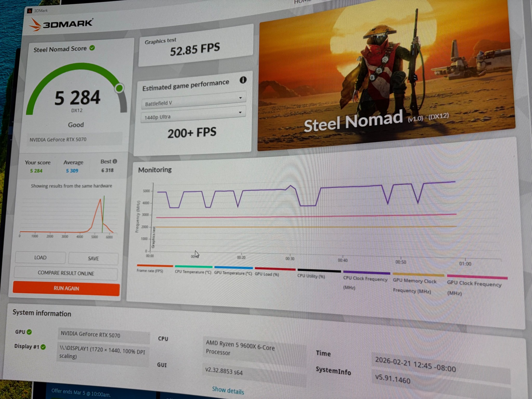Click the 'Offer ends Mar 5' banner text
This screenshot has height=399, width=532.
(x=81, y=393)
